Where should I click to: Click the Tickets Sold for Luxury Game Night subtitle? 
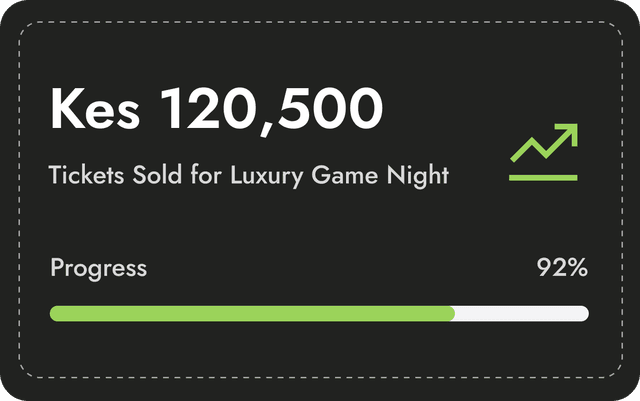click(249, 176)
